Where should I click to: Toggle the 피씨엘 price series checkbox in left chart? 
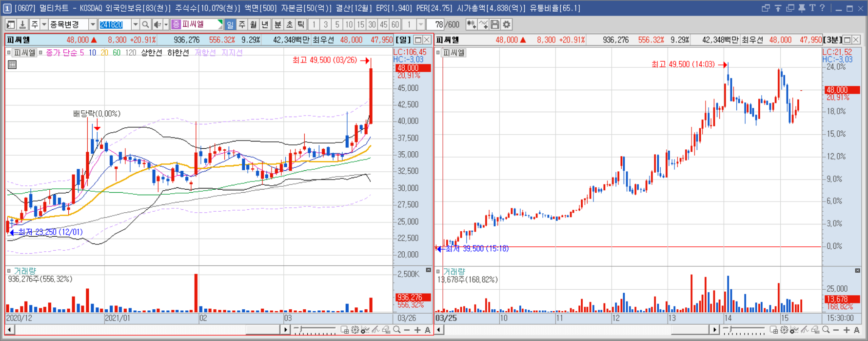pos(9,52)
